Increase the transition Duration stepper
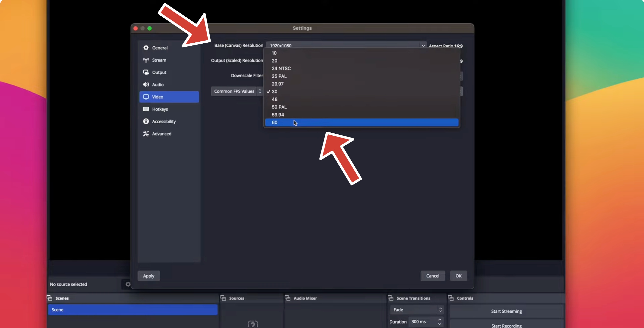Screen dimensions: 644x328 click(x=440, y=320)
